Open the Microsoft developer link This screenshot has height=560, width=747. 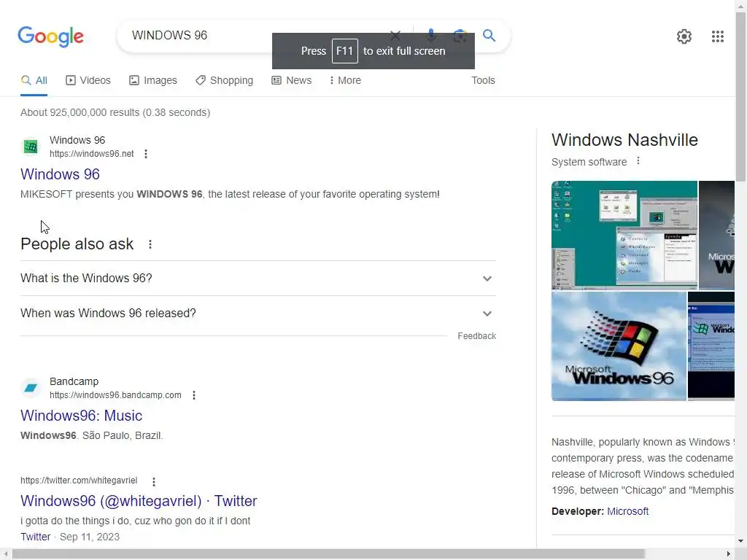pyautogui.click(x=627, y=511)
